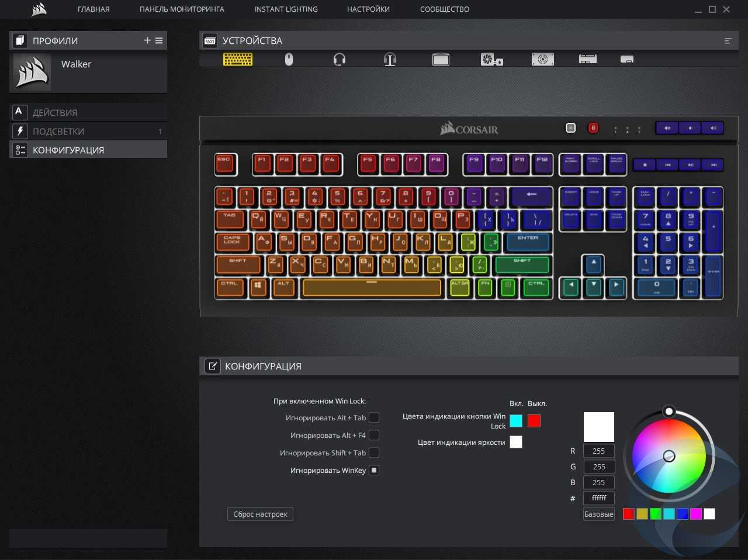
Task: Enable Игнорировать Alt + F4 checkbox
Action: (x=374, y=435)
